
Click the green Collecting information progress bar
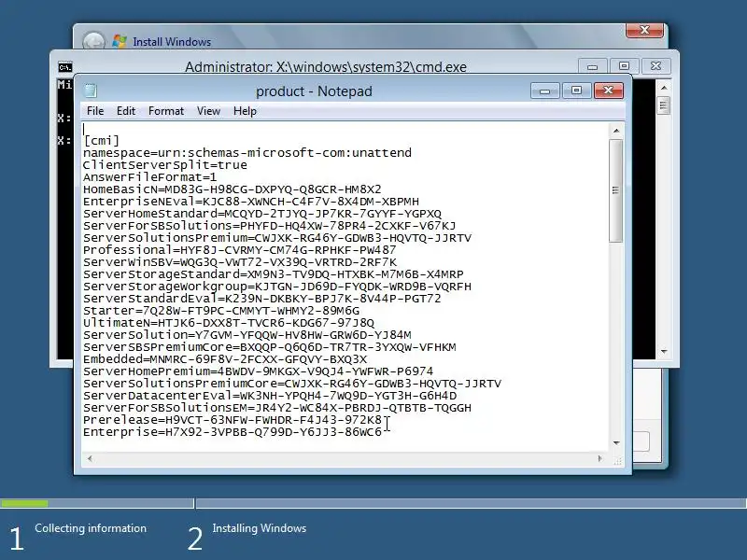(x=24, y=503)
